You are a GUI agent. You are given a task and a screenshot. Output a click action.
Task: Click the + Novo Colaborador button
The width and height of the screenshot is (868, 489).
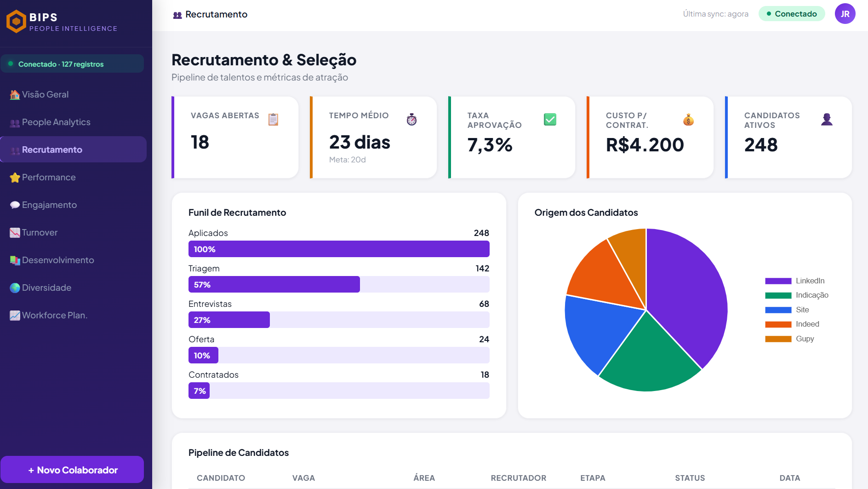point(73,470)
